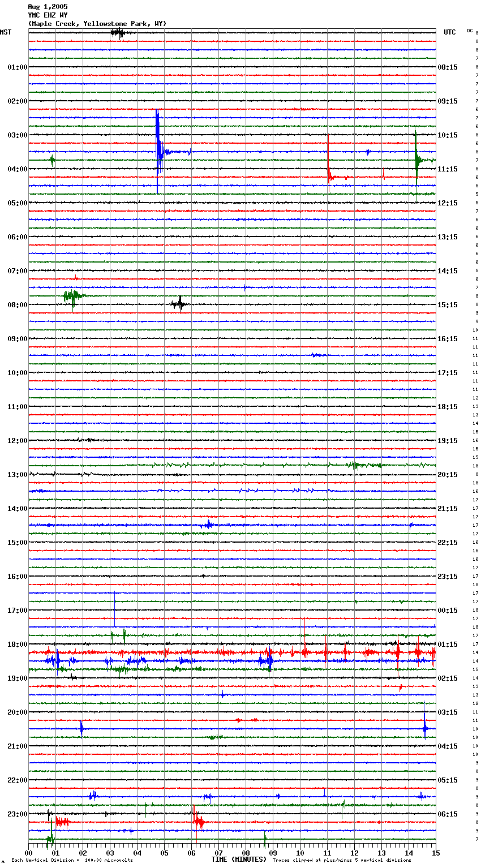The image size is (481, 868).
Task: Click the '05:15' UTC time label
Action: click(448, 780)
